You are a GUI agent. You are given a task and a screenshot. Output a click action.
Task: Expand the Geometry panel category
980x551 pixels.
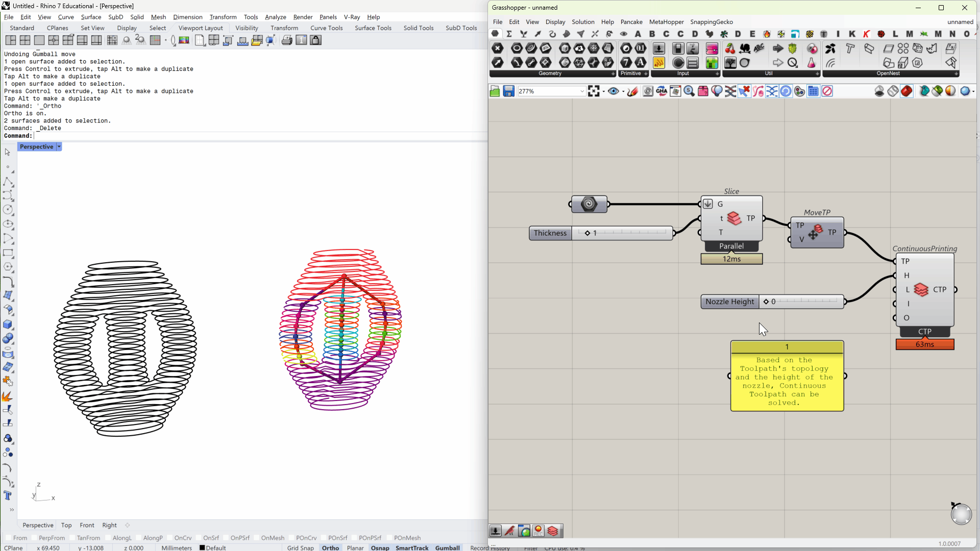pos(613,73)
